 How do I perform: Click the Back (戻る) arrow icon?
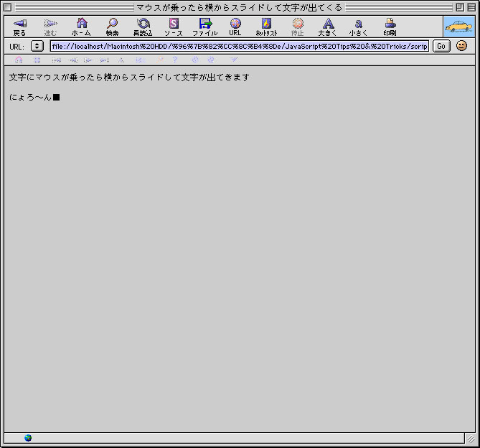click(20, 24)
